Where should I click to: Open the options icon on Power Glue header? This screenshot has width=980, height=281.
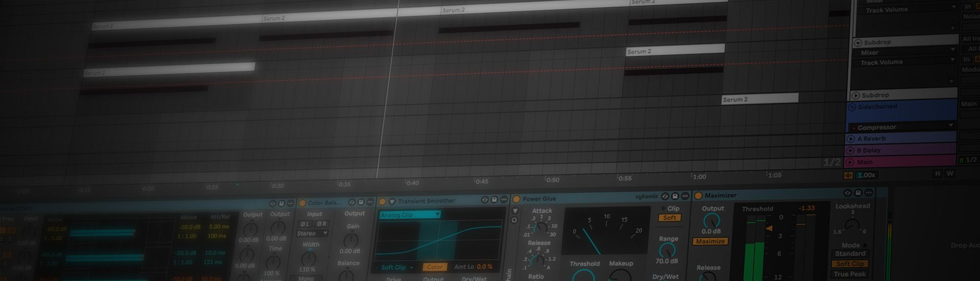tap(685, 196)
